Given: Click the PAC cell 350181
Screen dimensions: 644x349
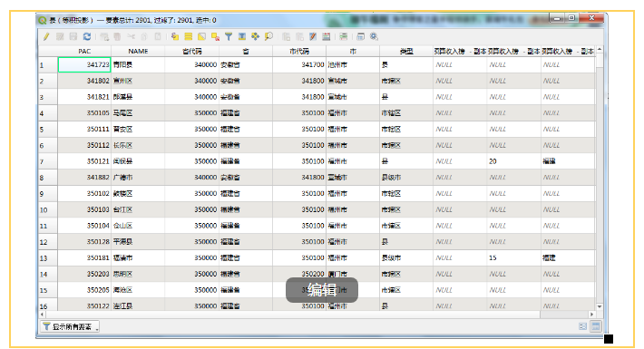Looking at the screenshot, I should (84, 257).
